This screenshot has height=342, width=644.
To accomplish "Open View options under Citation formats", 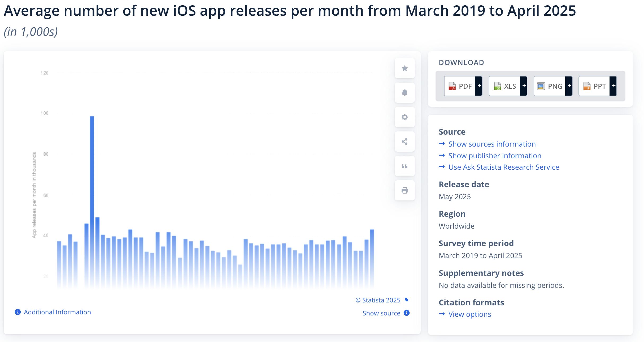I will coord(469,314).
